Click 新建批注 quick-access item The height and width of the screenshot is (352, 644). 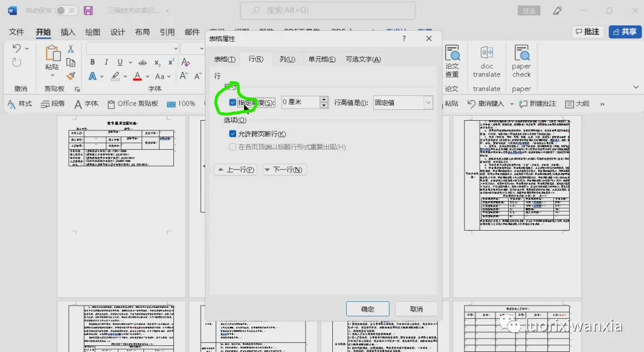pyautogui.click(x=538, y=104)
